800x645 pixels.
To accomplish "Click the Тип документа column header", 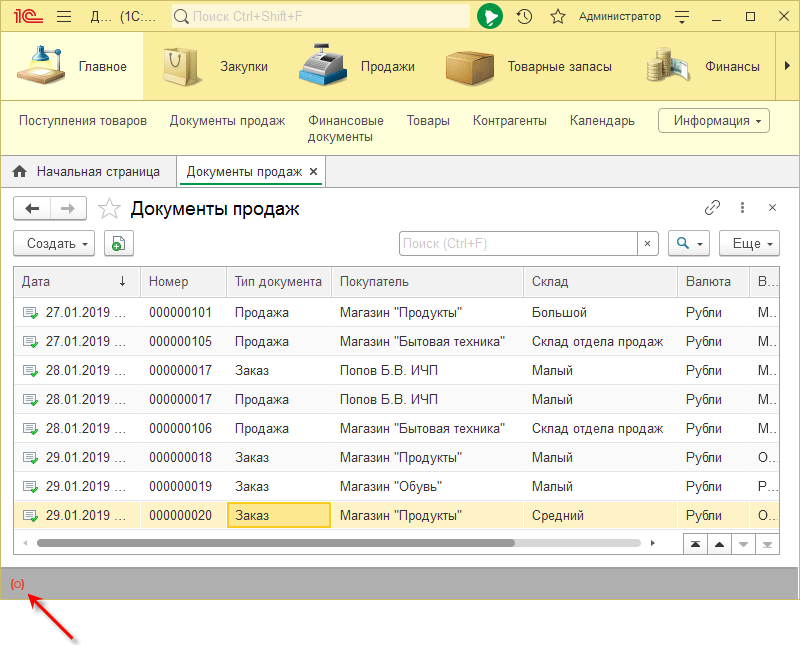I will point(279,282).
